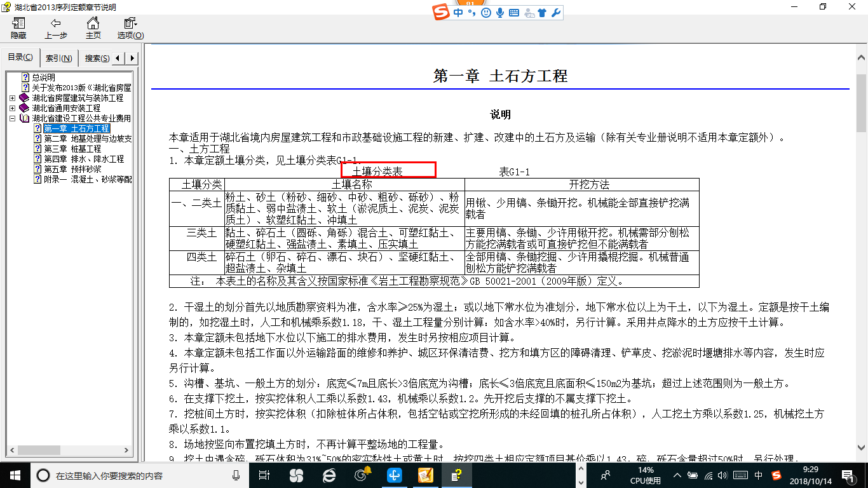This screenshot has width=868, height=488.
Task: Click the volume speaker tray icon
Action: [724, 475]
